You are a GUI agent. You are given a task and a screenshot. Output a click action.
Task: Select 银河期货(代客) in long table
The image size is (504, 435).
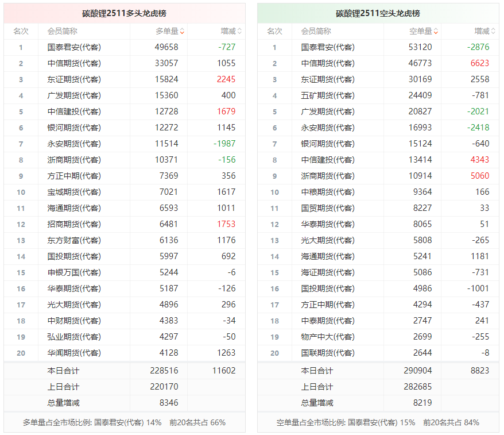click(74, 128)
